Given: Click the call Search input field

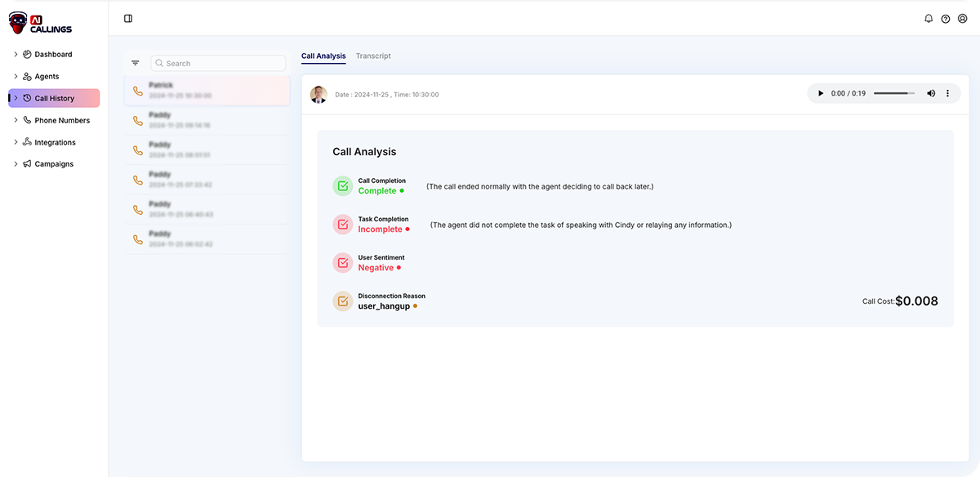Looking at the screenshot, I should (x=219, y=64).
